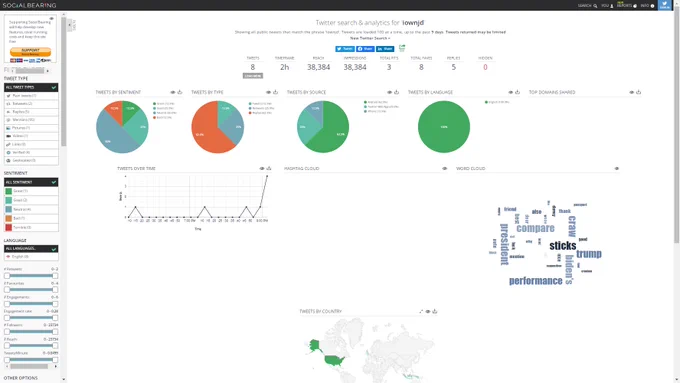Download the Tweets by Sentiment chart
Image resolution: width=680 pixels, height=383 pixels.
pyautogui.click(x=180, y=92)
